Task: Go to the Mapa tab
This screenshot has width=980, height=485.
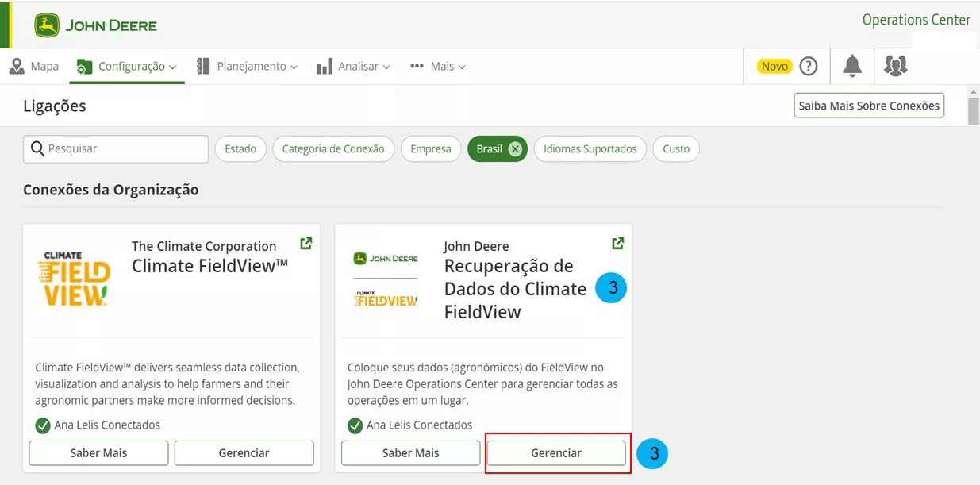Action: 34,67
